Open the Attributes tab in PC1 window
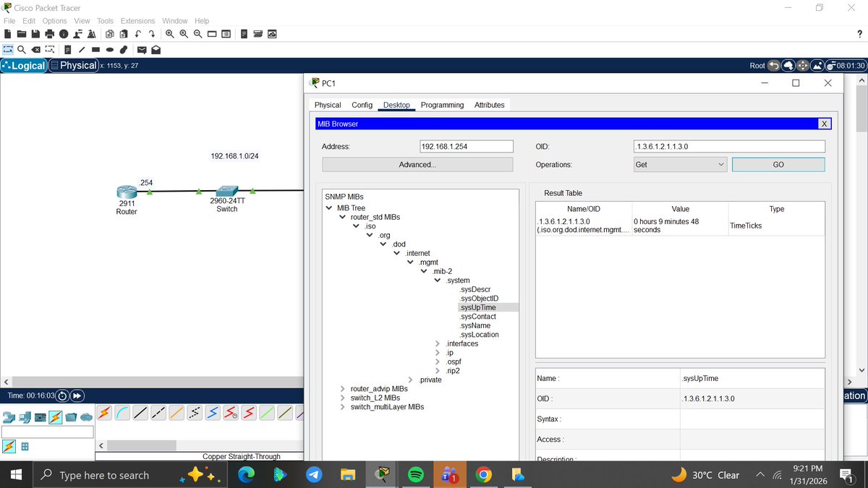The width and height of the screenshot is (868, 488). pyautogui.click(x=489, y=105)
